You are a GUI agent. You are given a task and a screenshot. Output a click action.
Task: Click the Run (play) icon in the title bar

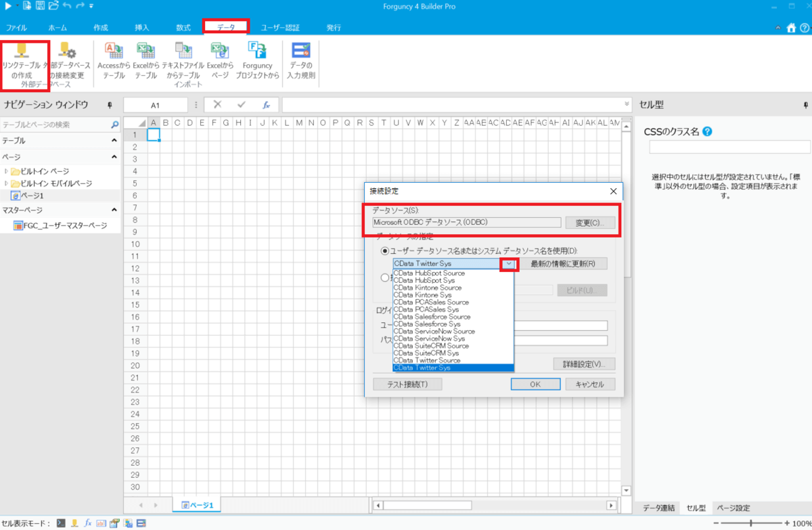7,6
